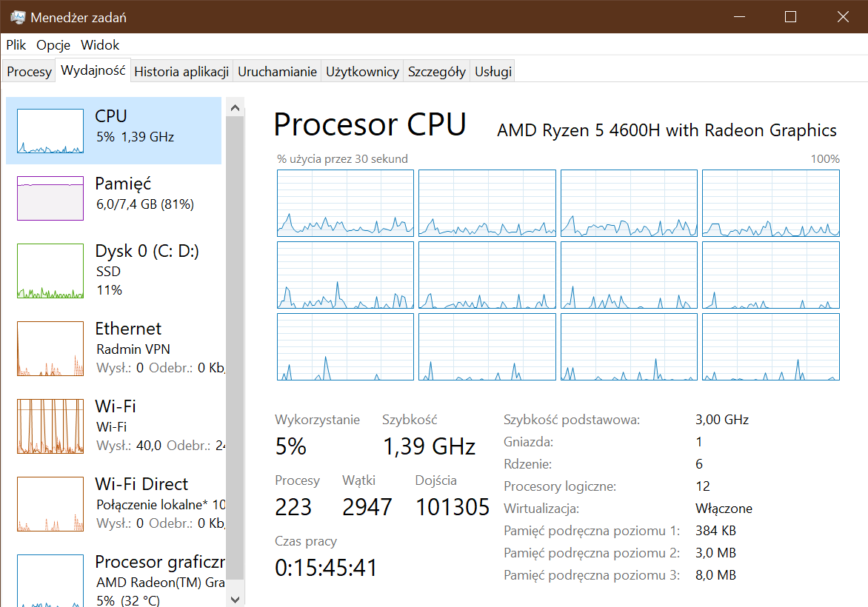
Task: Click scroll up arrow in sidebar
Action: 235,108
